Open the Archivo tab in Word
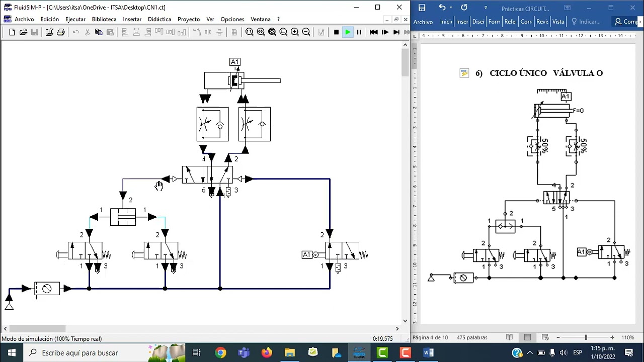644x362 pixels. tap(423, 22)
